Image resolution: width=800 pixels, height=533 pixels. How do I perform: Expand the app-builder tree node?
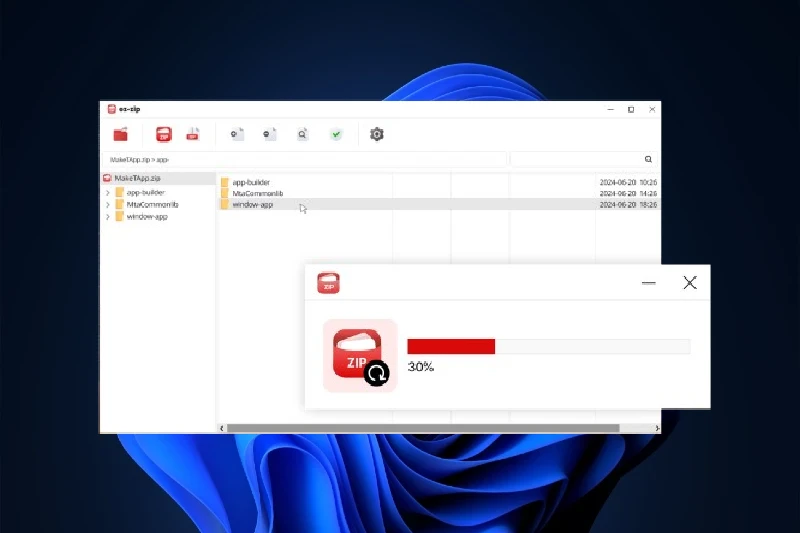click(108, 192)
